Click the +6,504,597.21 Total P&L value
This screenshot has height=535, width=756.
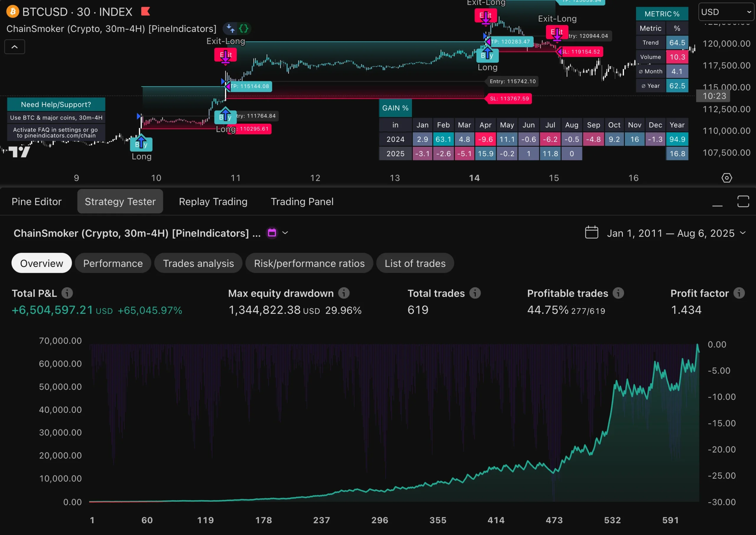[x=52, y=310]
